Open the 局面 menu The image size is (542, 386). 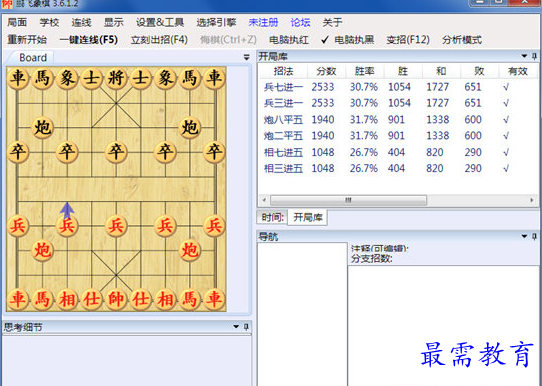pos(17,22)
